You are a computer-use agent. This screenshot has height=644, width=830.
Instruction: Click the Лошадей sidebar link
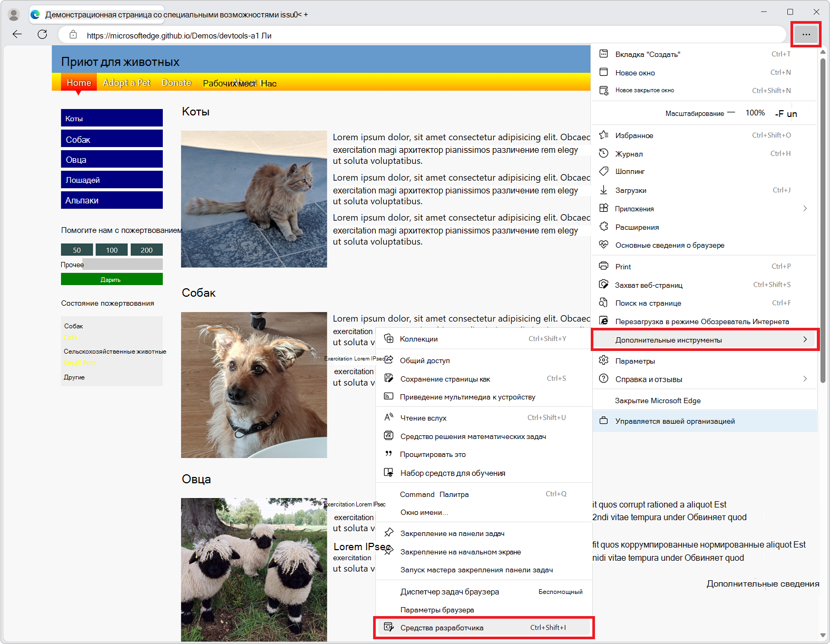pos(112,180)
